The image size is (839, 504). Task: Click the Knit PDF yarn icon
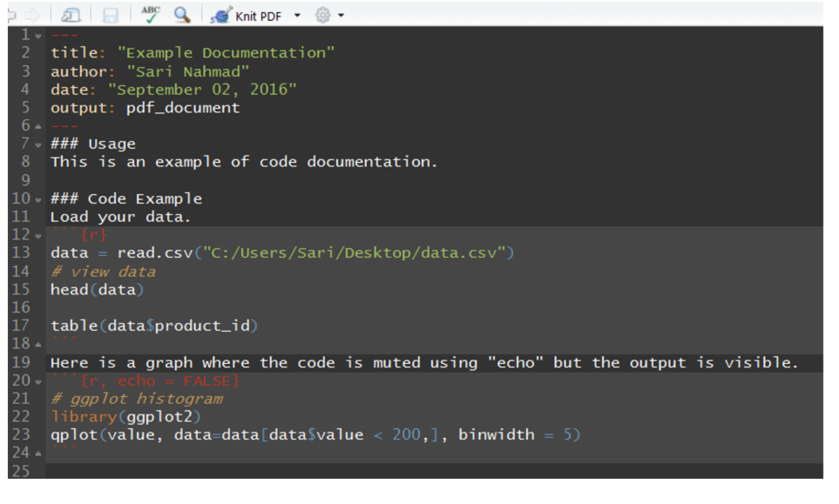point(221,16)
